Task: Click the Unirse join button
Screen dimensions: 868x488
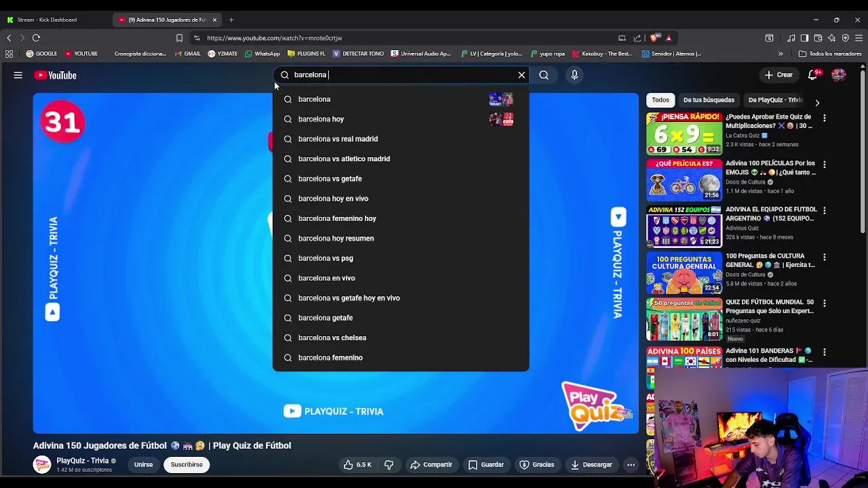Action: (x=143, y=465)
